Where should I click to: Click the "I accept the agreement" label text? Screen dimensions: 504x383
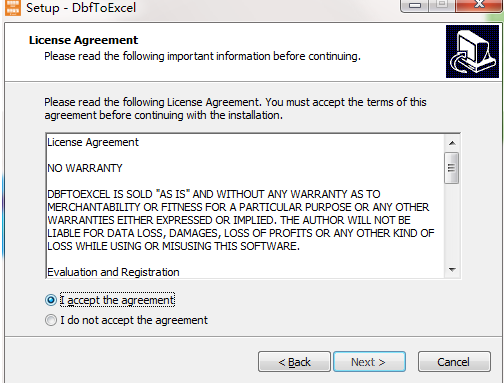tap(117, 300)
